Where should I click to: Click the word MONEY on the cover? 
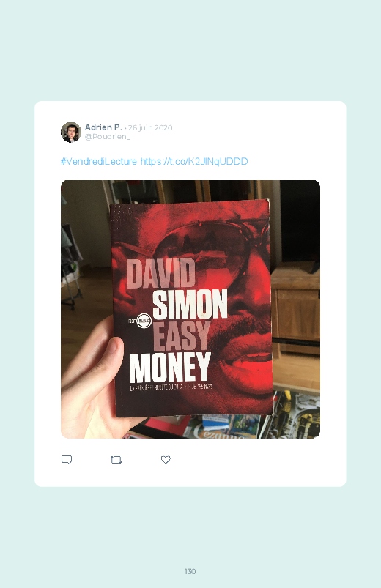(x=170, y=368)
